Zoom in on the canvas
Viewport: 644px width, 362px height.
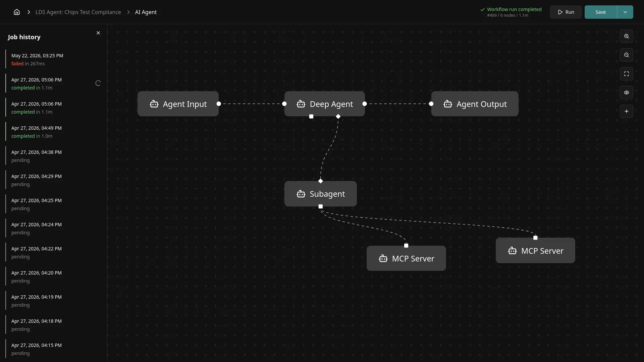point(627,36)
